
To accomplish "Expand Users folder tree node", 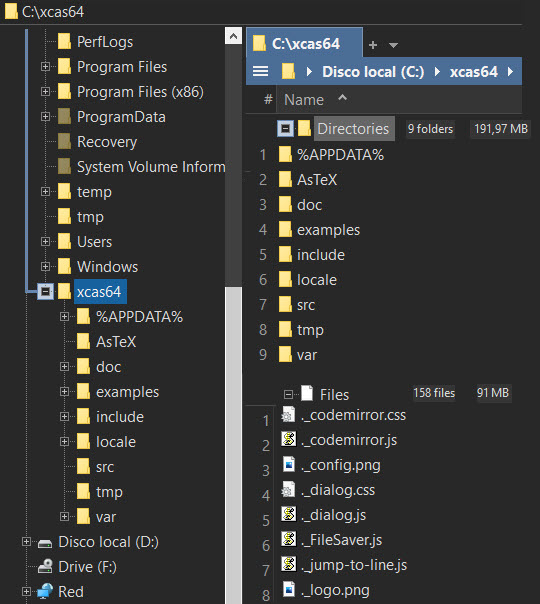I will click(45, 242).
